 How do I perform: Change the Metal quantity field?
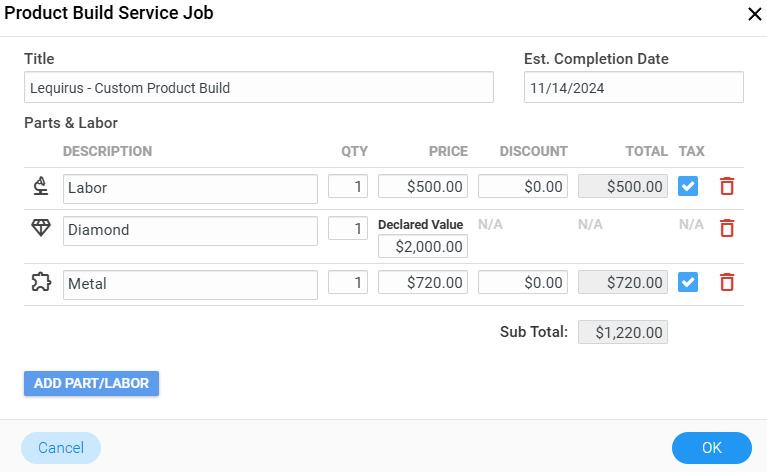click(x=348, y=283)
